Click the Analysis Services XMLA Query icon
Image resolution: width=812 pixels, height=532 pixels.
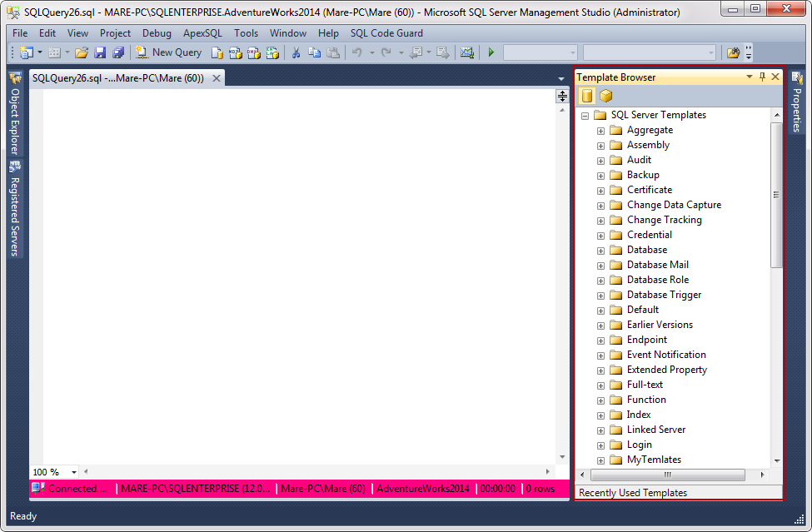coord(272,52)
